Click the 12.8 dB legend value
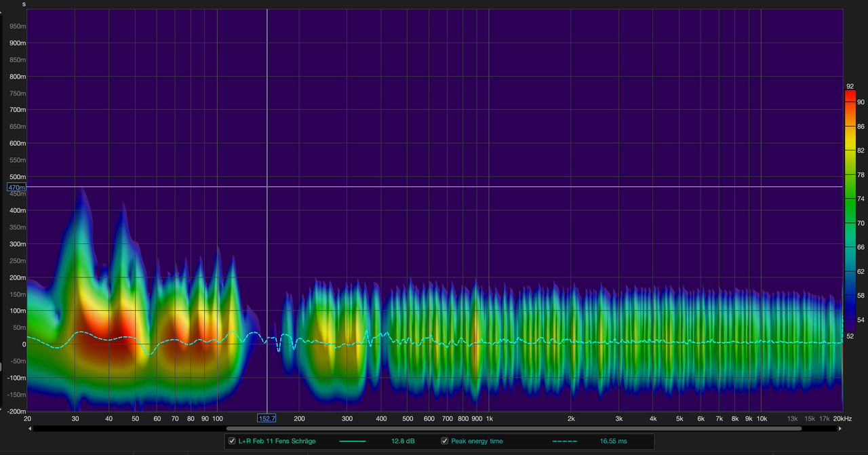 coord(403,441)
